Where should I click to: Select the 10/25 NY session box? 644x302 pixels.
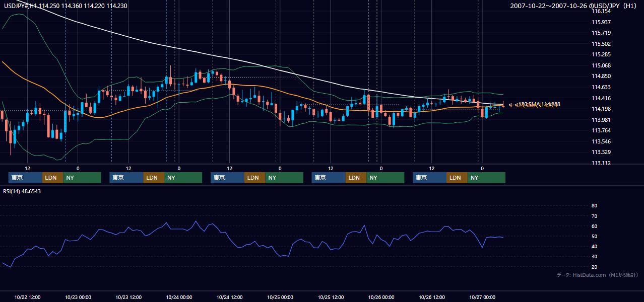pyautogui.click(x=385, y=178)
